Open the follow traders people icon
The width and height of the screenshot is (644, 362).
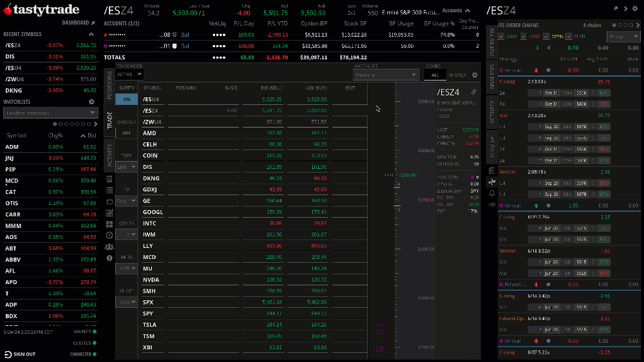[109, 247]
